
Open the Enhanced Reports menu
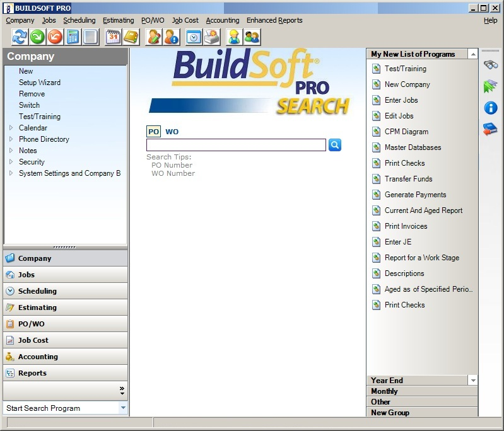coord(274,20)
